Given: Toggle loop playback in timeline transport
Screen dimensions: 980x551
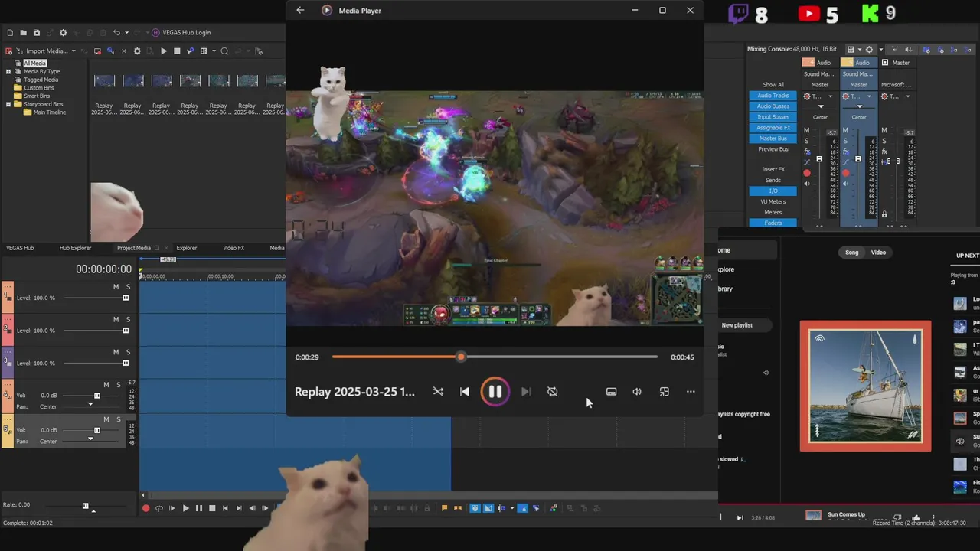Looking at the screenshot, I should point(158,508).
